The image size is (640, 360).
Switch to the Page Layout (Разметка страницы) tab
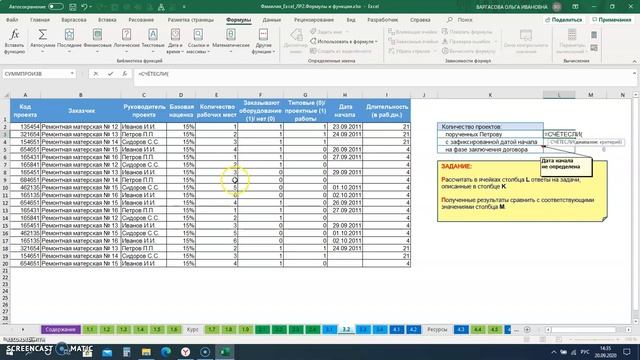coord(190,20)
